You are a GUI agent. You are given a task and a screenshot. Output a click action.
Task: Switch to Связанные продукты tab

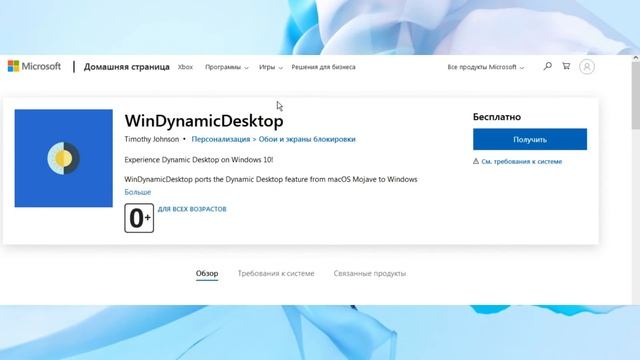[370, 273]
